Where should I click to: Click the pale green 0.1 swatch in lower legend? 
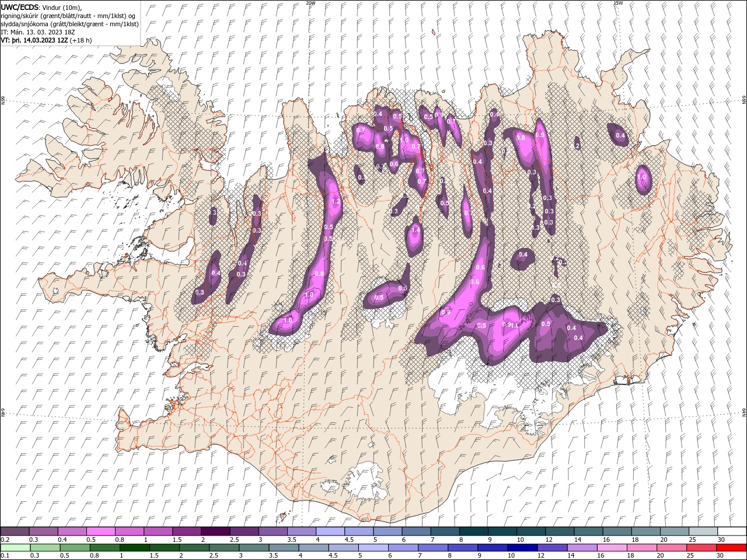15,548
